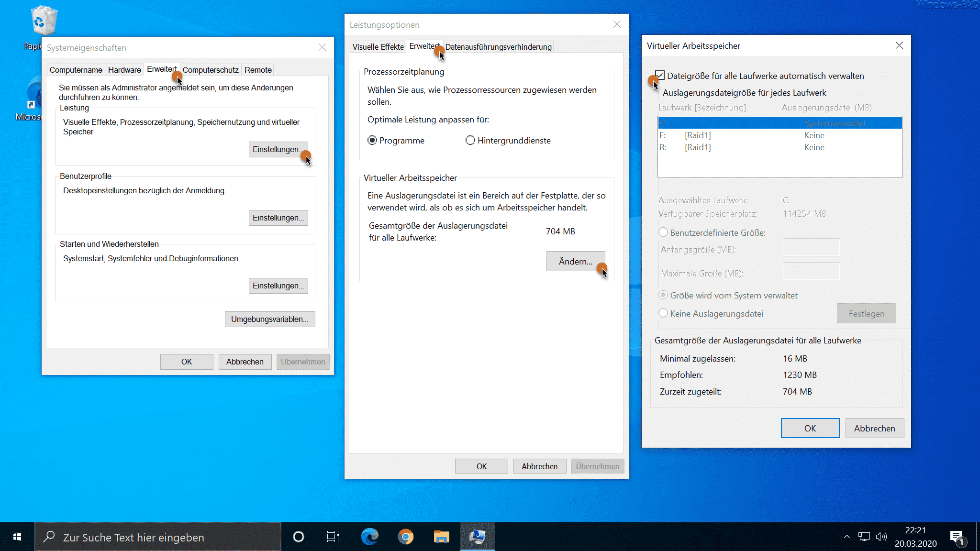Open Starten und Wiederherstellen Einstellungen
980x551 pixels.
[278, 286]
